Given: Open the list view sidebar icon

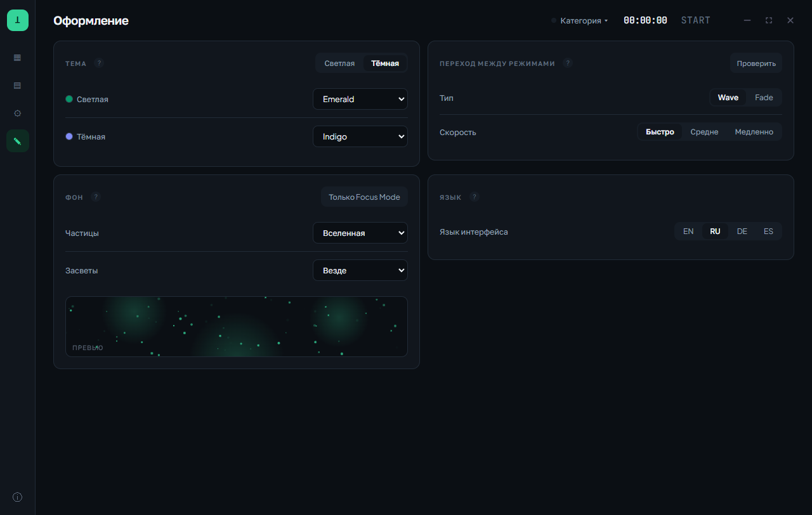Looking at the screenshot, I should (17, 86).
